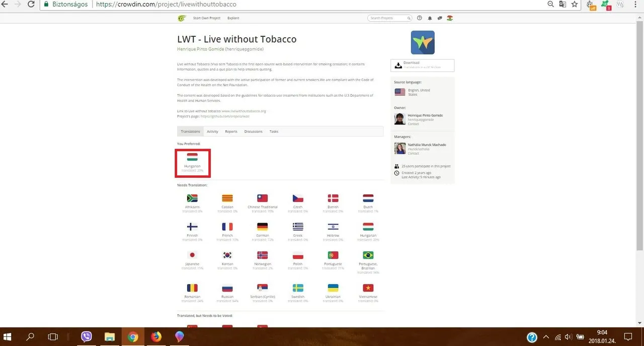
Task: Select the Hebrew flag
Action: [333, 227]
